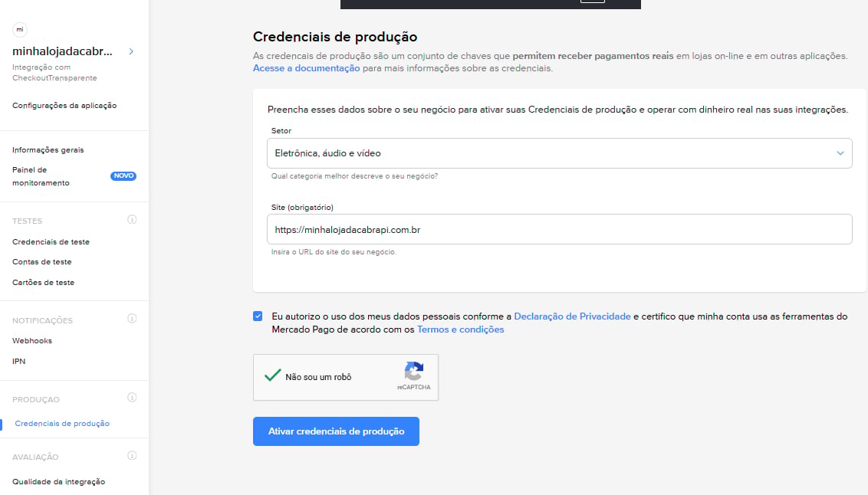Open Webhooks settings
868x495 pixels.
tap(32, 341)
